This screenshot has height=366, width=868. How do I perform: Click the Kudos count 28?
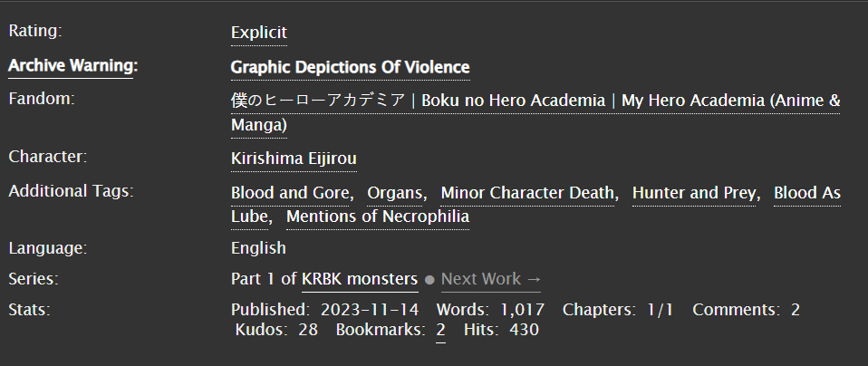pos(308,330)
